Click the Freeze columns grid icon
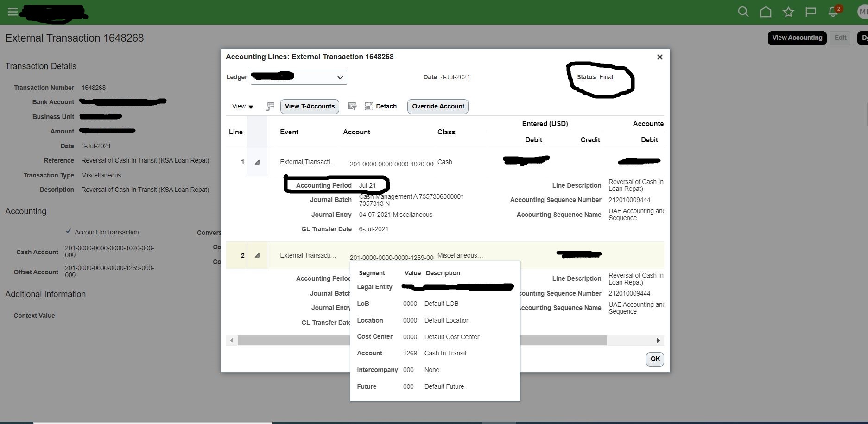The height and width of the screenshot is (424, 868). pyautogui.click(x=270, y=106)
